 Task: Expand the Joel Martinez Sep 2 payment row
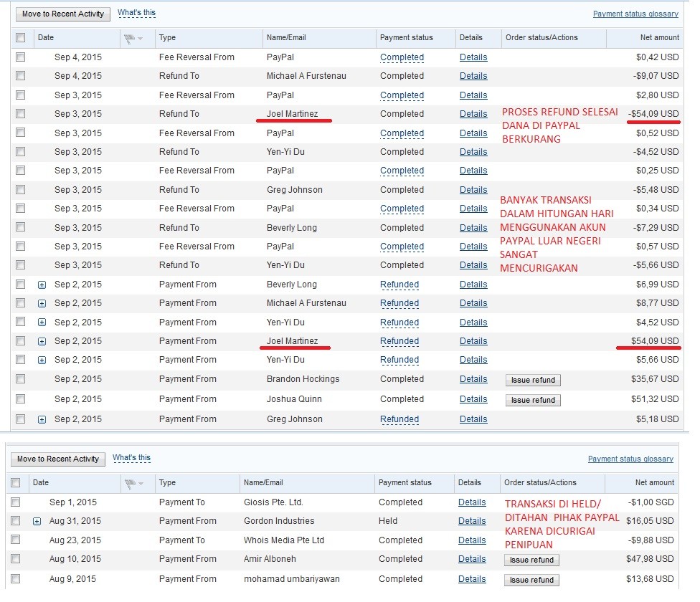[42, 341]
